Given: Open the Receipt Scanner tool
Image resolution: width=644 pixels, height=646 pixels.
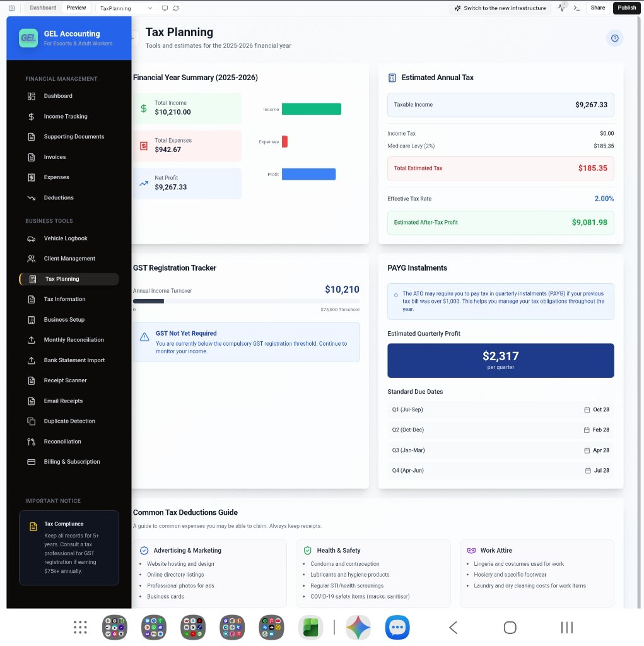Looking at the screenshot, I should [x=65, y=380].
